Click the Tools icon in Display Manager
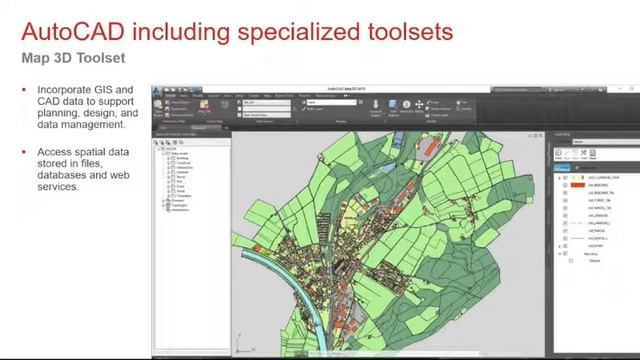The width and height of the screenshot is (640, 360). point(584,153)
